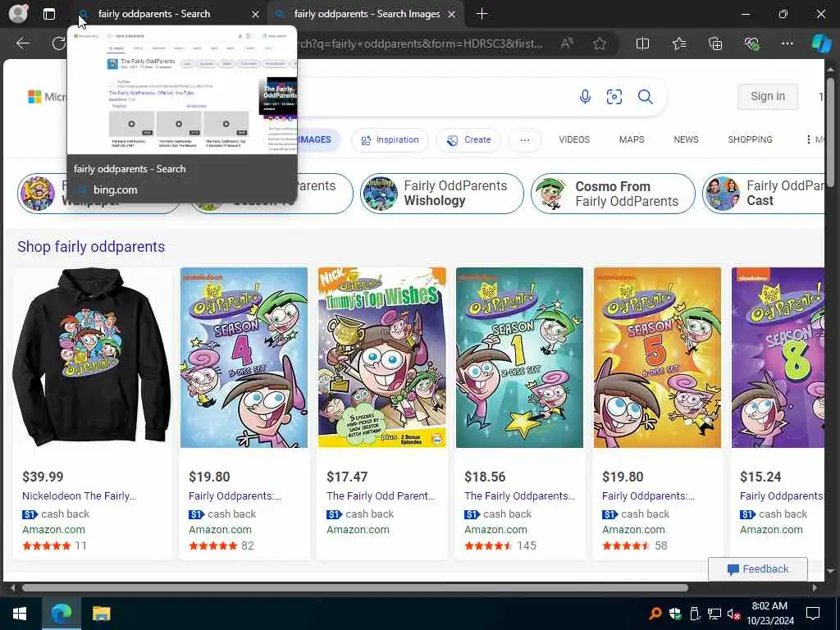Open the Edge profile avatar
The width and height of the screenshot is (840, 630).
(18, 13)
